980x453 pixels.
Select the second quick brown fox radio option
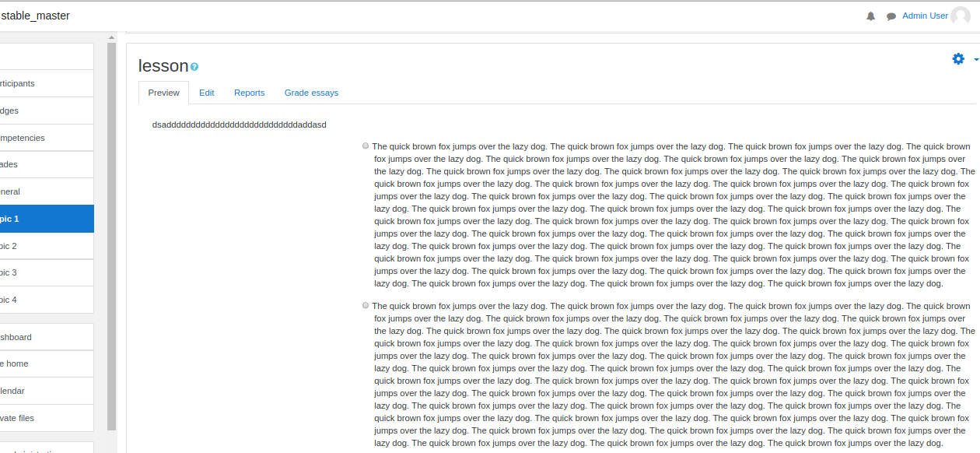click(366, 305)
